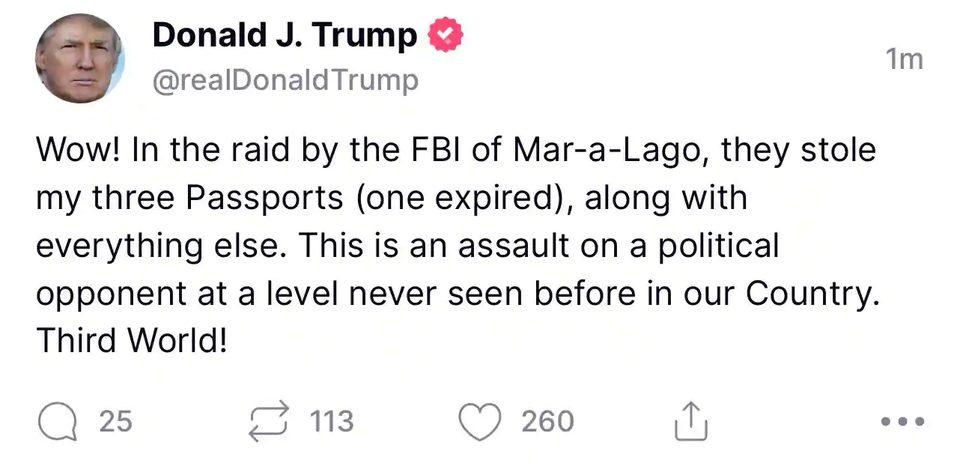960x463 pixels.
Task: Repost using the two-arrow loop icon
Action: [271, 421]
